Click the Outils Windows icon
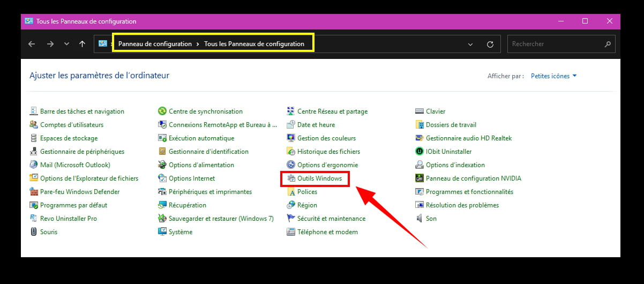The image size is (644, 284). 291,178
